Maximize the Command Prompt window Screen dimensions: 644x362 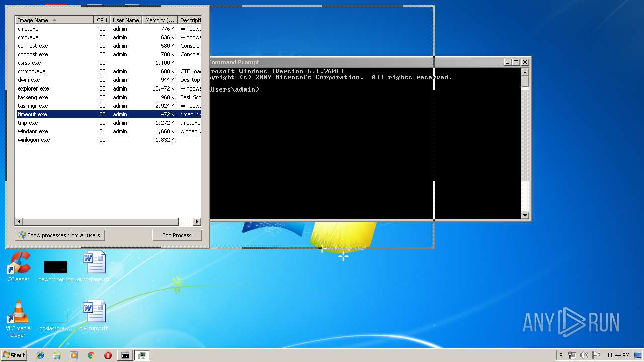click(516, 62)
